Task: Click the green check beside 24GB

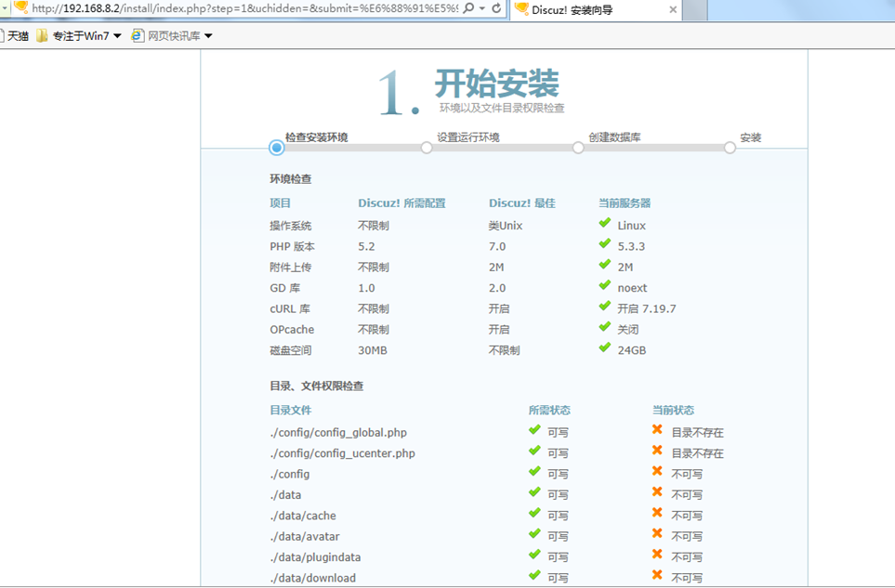Action: coord(605,347)
